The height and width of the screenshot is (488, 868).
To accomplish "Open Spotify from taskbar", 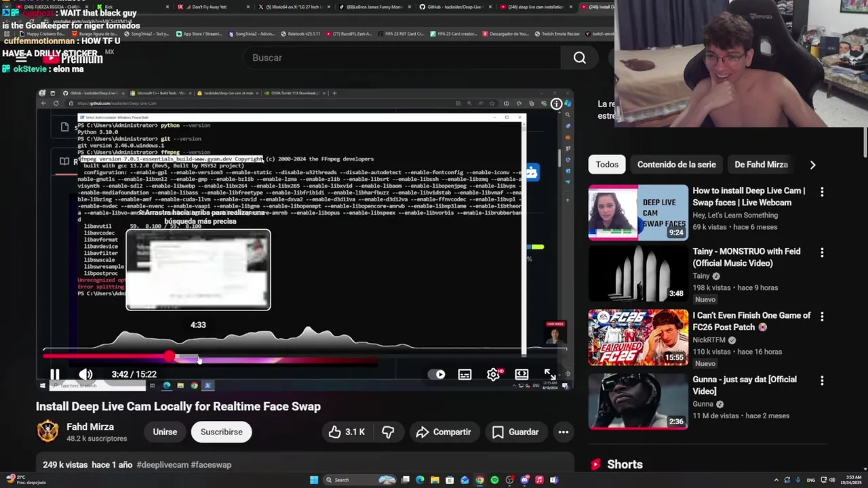I will 494,480.
